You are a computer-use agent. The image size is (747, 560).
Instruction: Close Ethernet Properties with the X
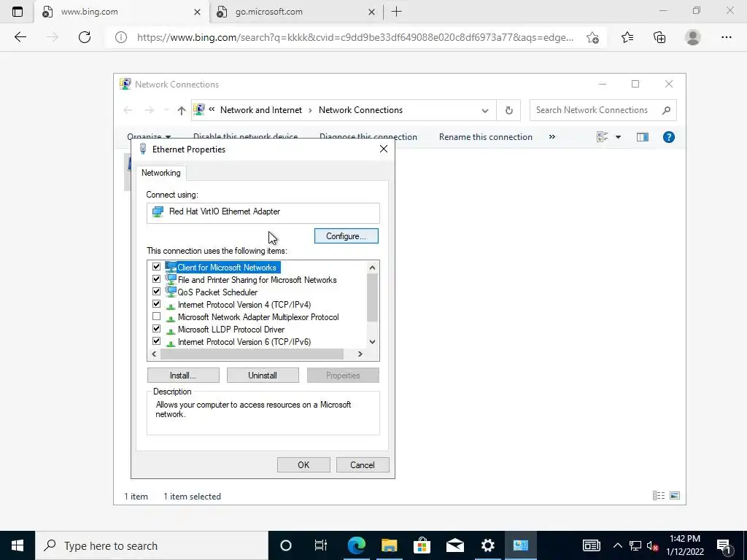coord(384,149)
